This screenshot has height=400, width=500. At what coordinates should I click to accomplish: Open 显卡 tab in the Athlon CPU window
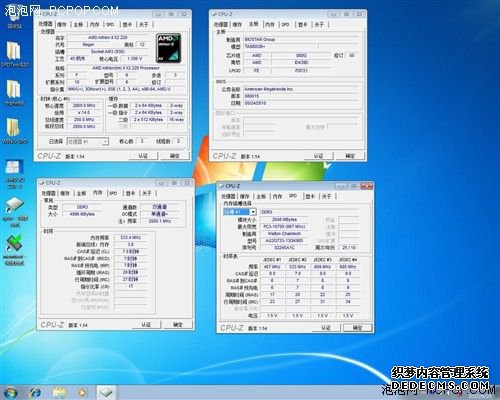(127, 24)
